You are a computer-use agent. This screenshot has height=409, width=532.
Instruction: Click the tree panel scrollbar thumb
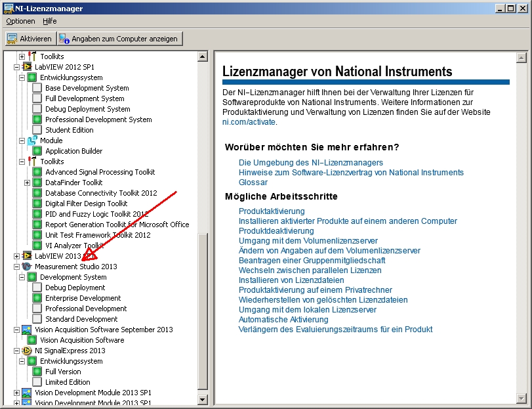[x=203, y=312]
